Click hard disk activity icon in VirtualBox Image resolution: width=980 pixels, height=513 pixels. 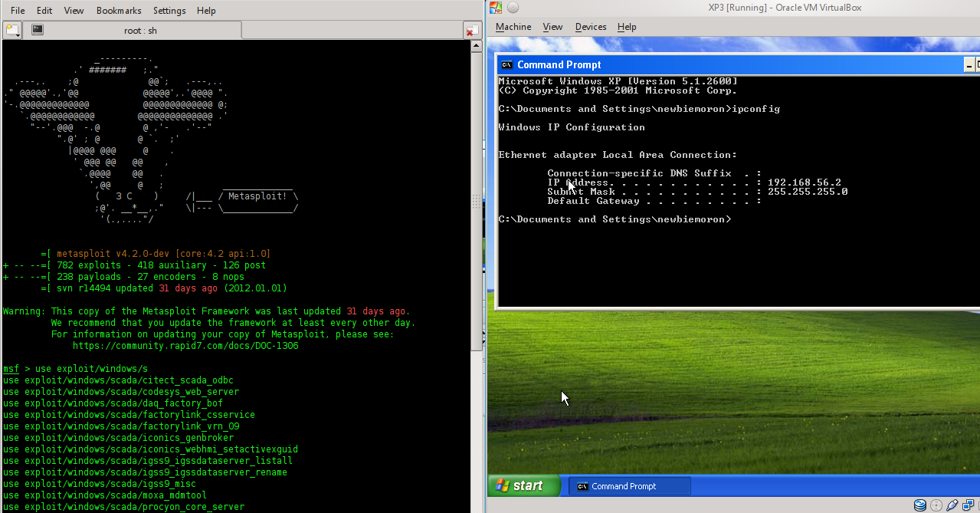(x=920, y=505)
